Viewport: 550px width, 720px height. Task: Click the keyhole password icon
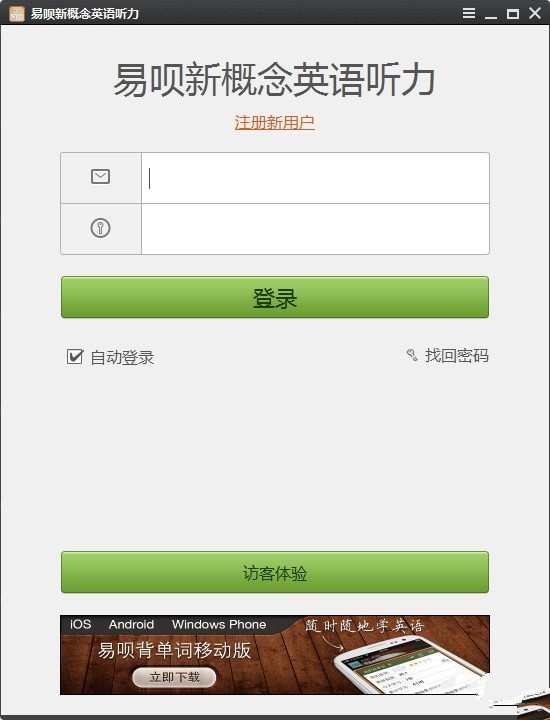click(x=100, y=228)
